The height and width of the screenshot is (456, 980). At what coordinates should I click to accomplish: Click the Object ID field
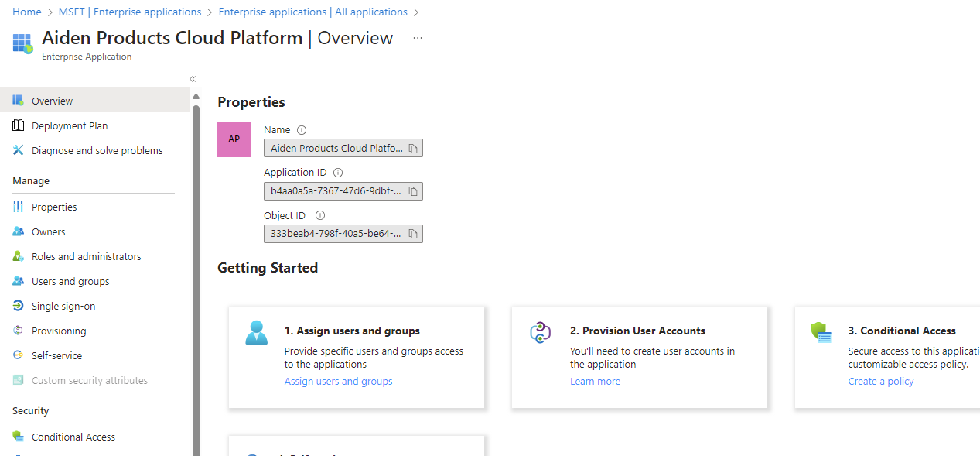(x=343, y=234)
